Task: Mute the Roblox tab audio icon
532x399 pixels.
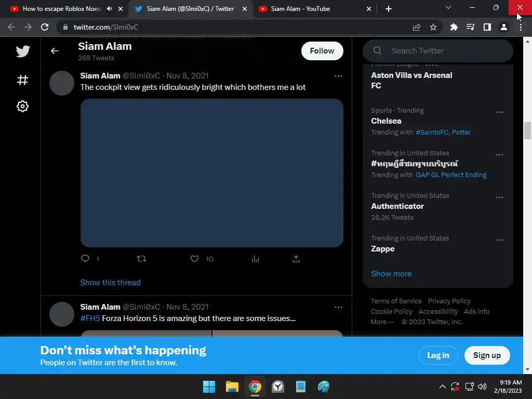Action: click(109, 9)
